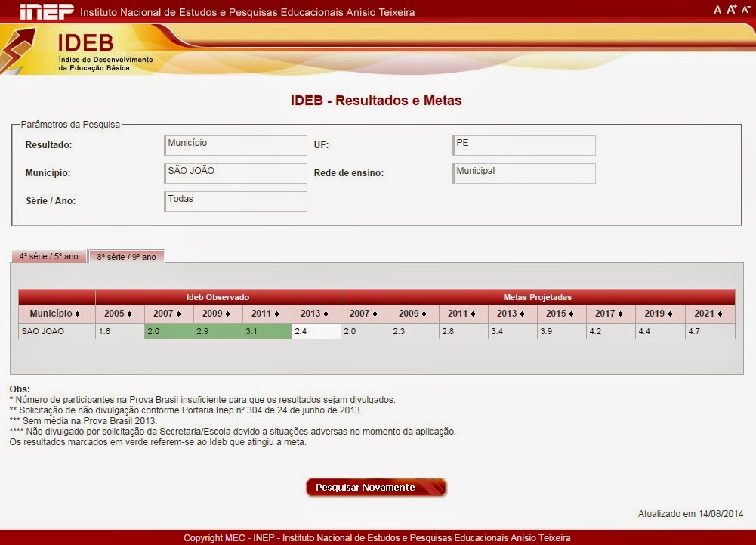
Task: Click observed 2013 value 2.4
Action: click(316, 331)
